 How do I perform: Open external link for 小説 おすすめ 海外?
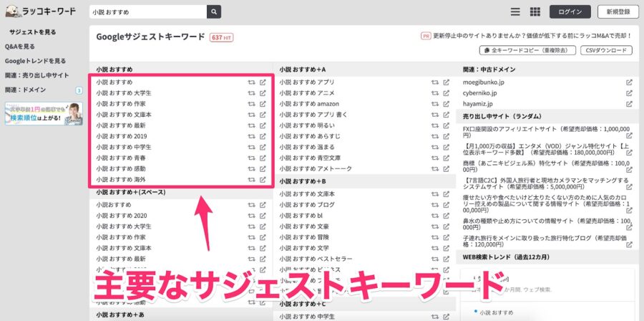coord(263,180)
